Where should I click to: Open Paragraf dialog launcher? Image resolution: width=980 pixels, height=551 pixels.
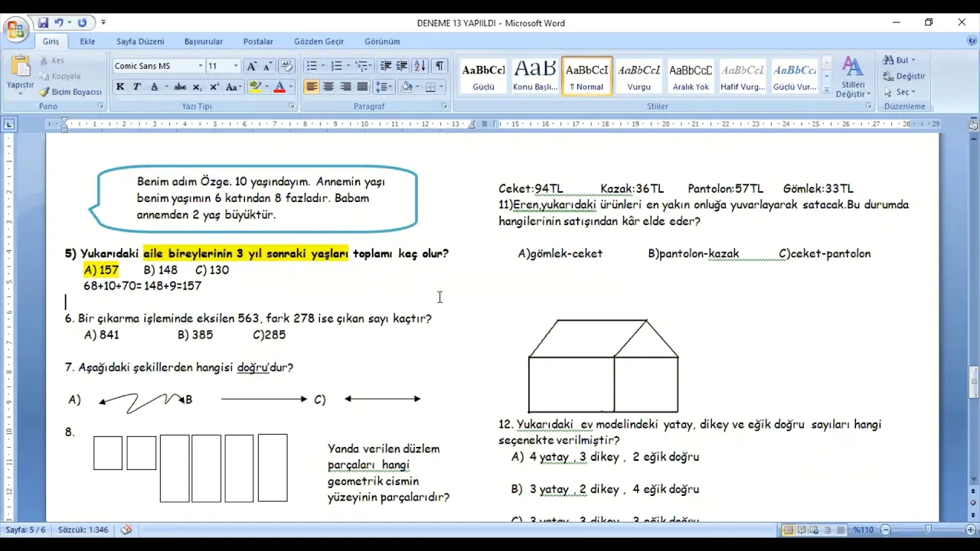[x=444, y=106]
